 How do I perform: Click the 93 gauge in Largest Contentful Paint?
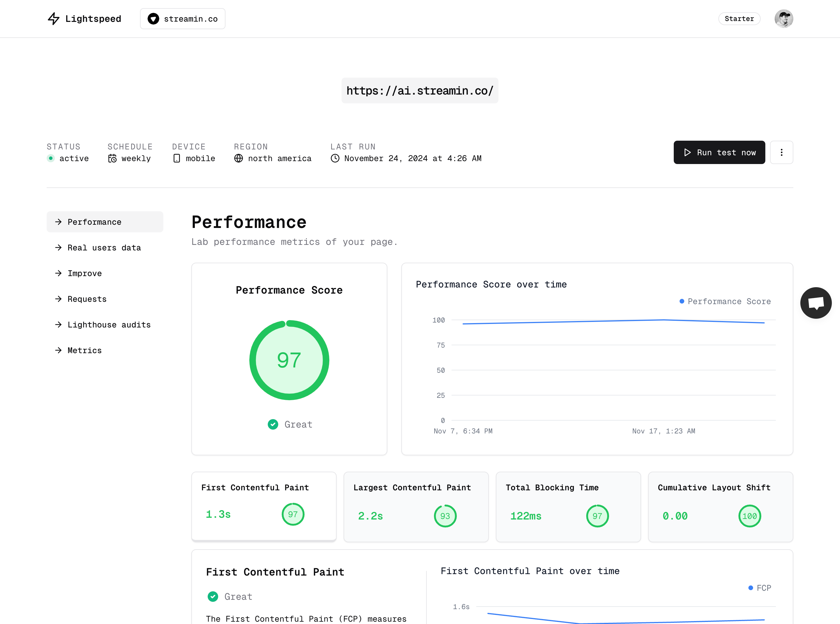(x=445, y=516)
